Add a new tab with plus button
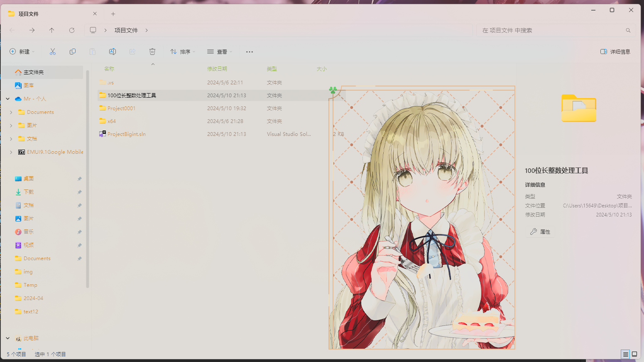644x362 pixels. (113, 14)
